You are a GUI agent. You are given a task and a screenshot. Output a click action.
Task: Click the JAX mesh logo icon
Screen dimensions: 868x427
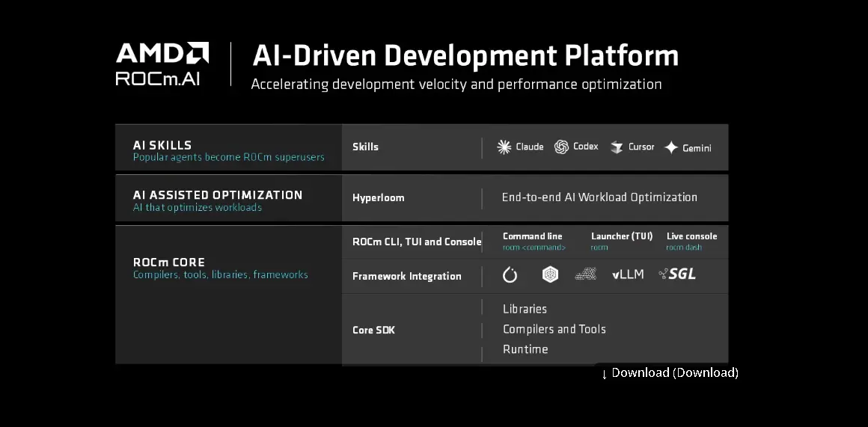[x=586, y=274]
